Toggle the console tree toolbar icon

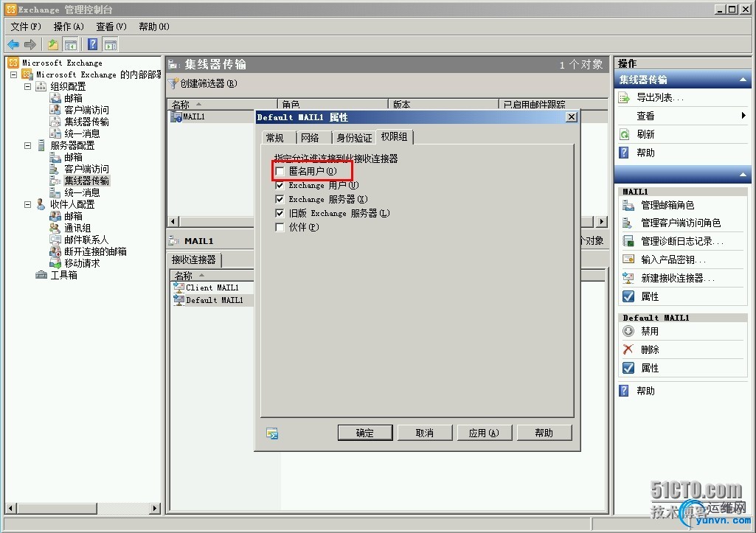pyautogui.click(x=70, y=45)
